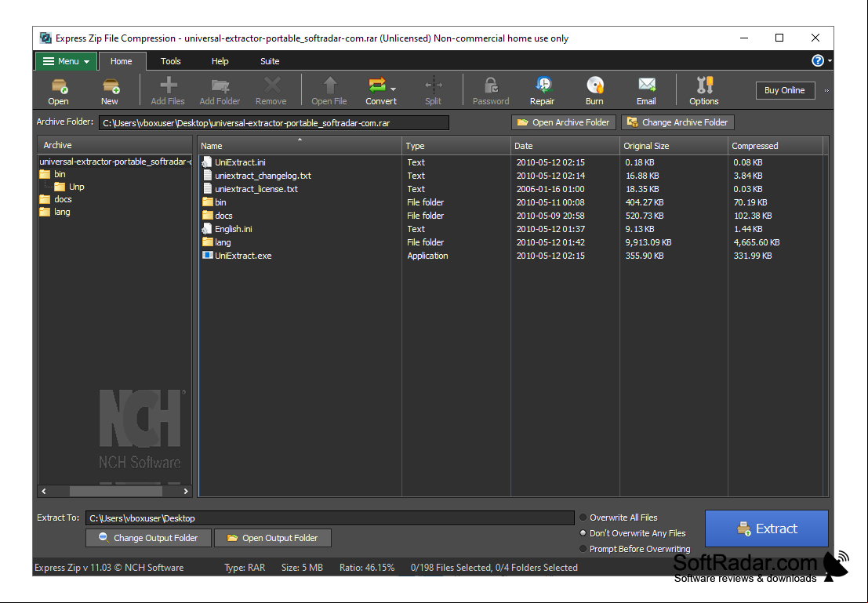Click the Remove toolbar icon
Viewport: 868px width, 603px height.
pos(271,85)
